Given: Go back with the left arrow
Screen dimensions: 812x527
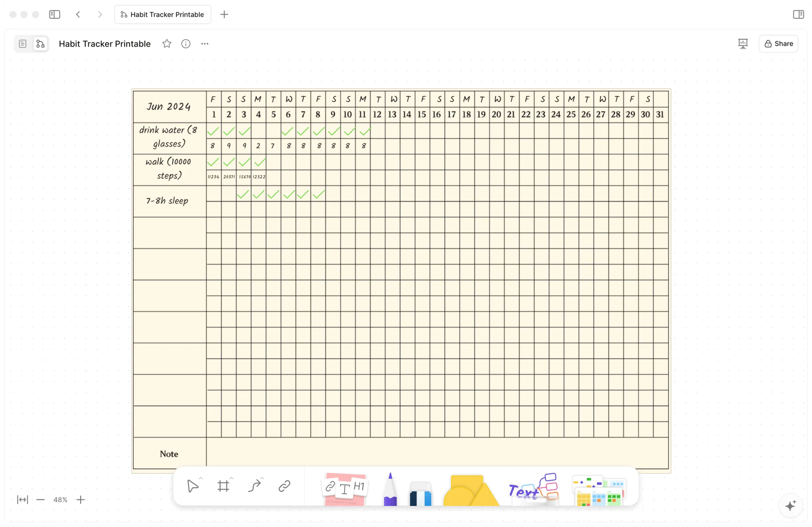Looking at the screenshot, I should click(78, 14).
